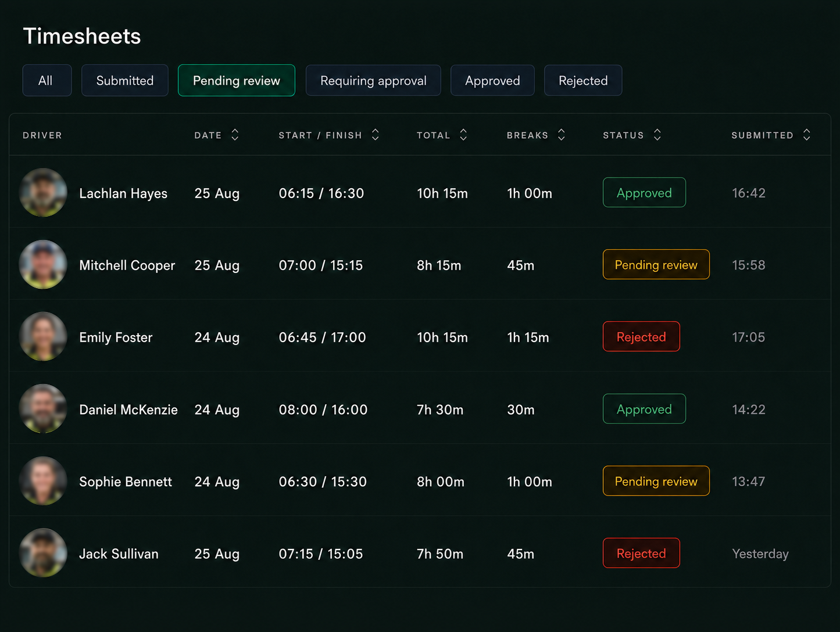Open Daniel McKenzie avatar photo
840x632 pixels.
pos(43,409)
